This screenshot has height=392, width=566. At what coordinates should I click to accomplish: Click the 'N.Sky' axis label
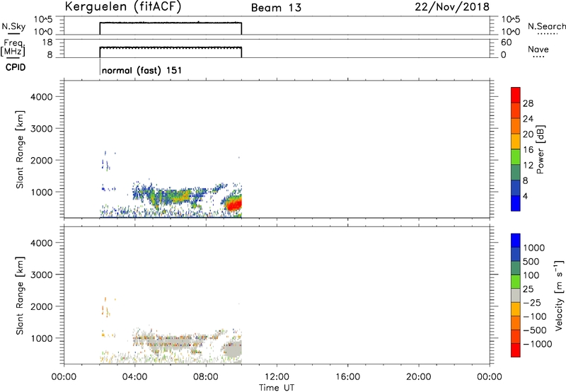(13, 27)
